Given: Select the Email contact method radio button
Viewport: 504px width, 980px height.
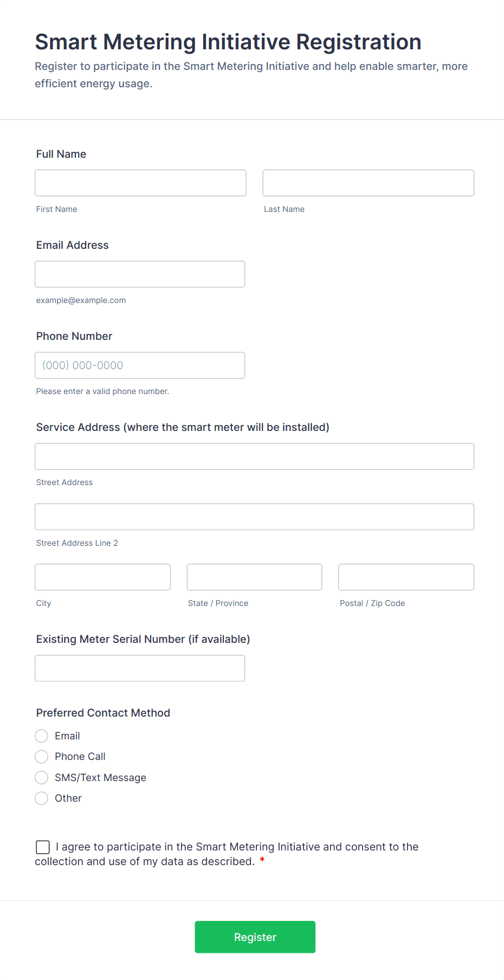Looking at the screenshot, I should pos(42,736).
